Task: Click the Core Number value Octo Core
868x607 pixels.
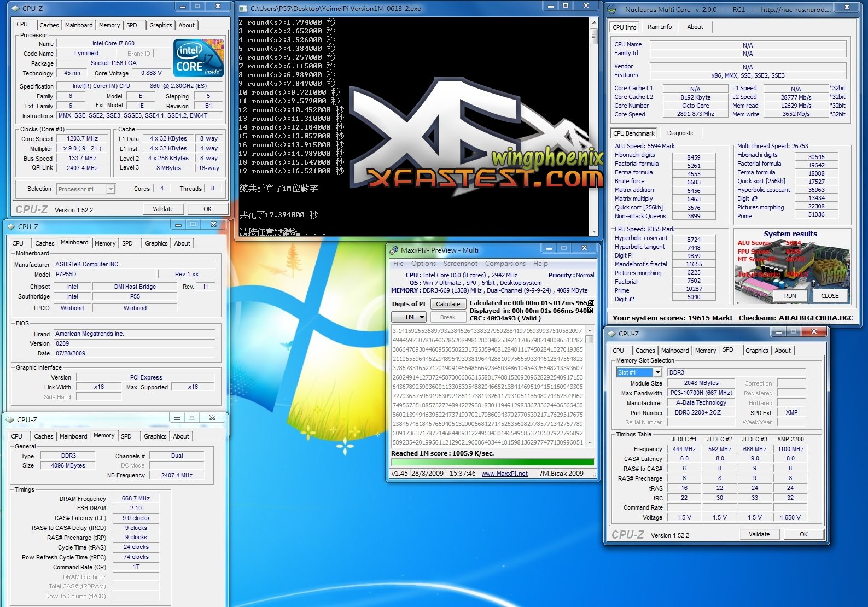Action: coord(696,106)
